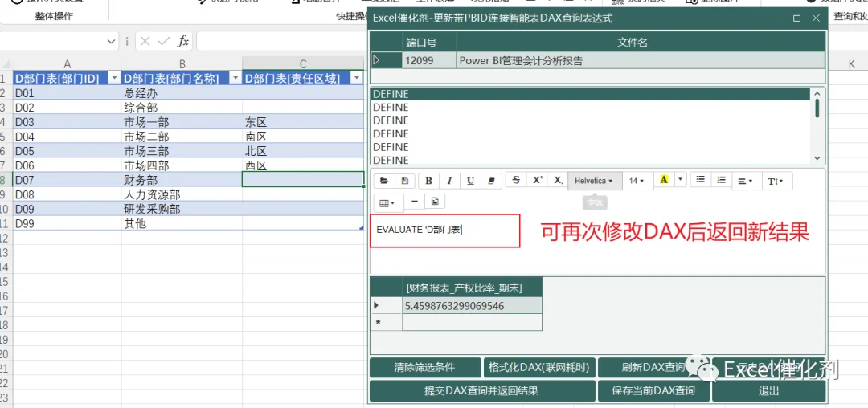This screenshot has height=408, width=868.
Task: Select Excel column header B
Action: [x=182, y=65]
